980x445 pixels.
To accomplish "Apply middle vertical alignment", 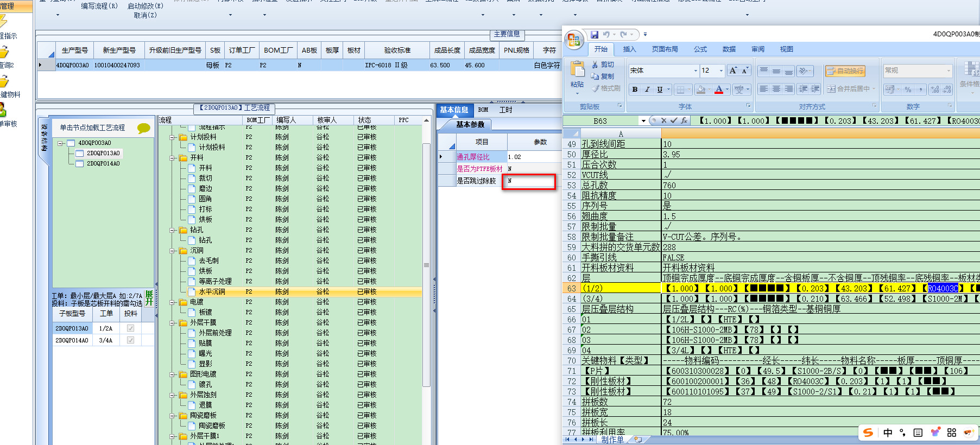I will coord(776,71).
